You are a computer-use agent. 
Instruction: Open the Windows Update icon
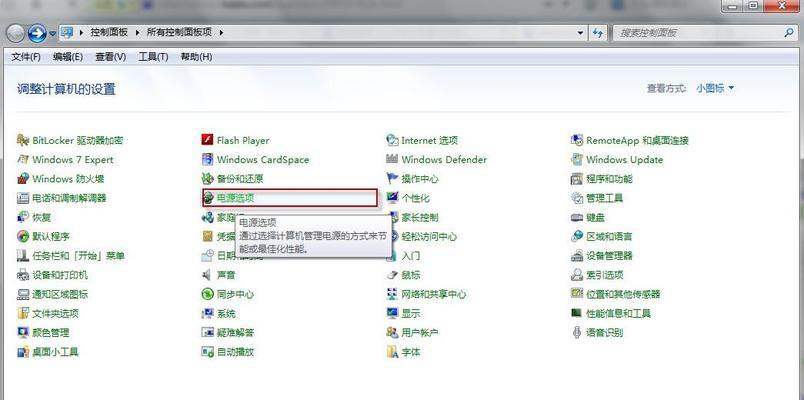click(x=577, y=159)
